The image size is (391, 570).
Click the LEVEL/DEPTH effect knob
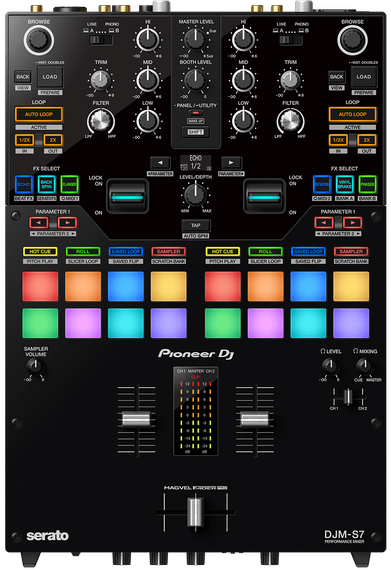pyautogui.click(x=196, y=194)
